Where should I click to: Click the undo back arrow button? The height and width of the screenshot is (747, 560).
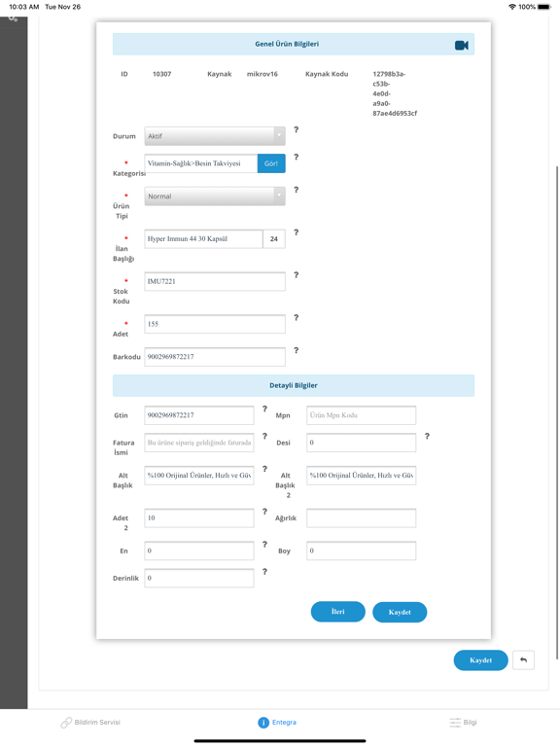pyautogui.click(x=523, y=660)
